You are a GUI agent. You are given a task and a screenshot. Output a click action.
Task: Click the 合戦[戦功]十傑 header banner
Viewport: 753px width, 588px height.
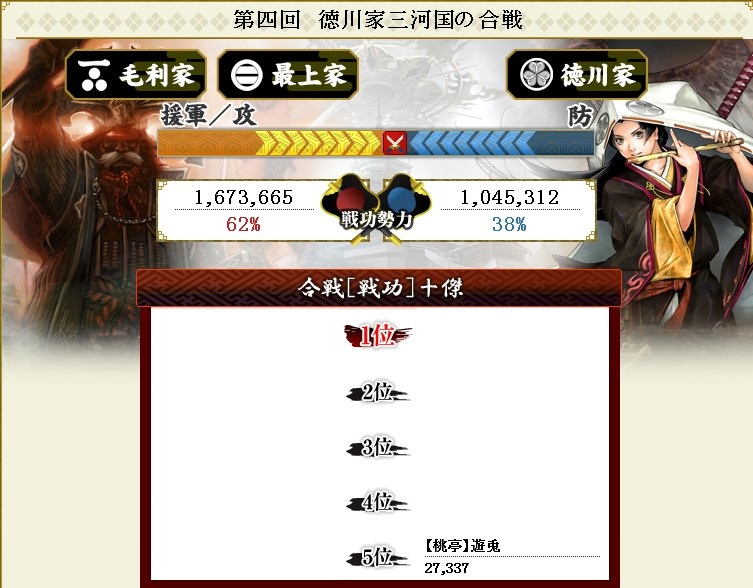379,288
